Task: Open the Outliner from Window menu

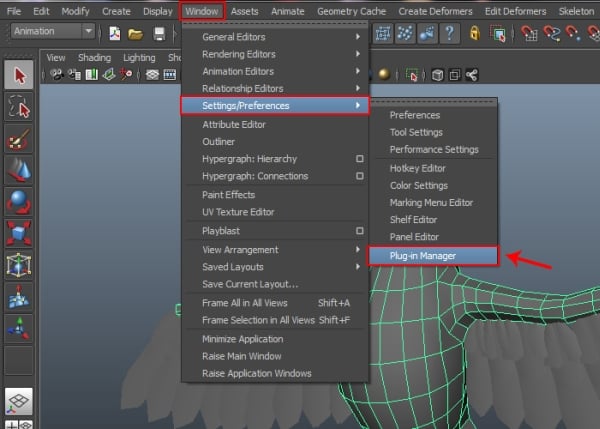Action: click(x=219, y=142)
